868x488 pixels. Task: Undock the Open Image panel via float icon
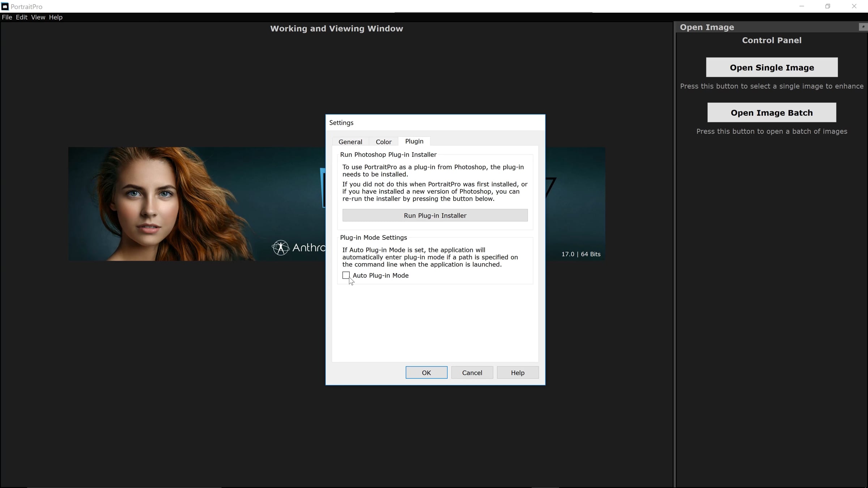click(863, 27)
